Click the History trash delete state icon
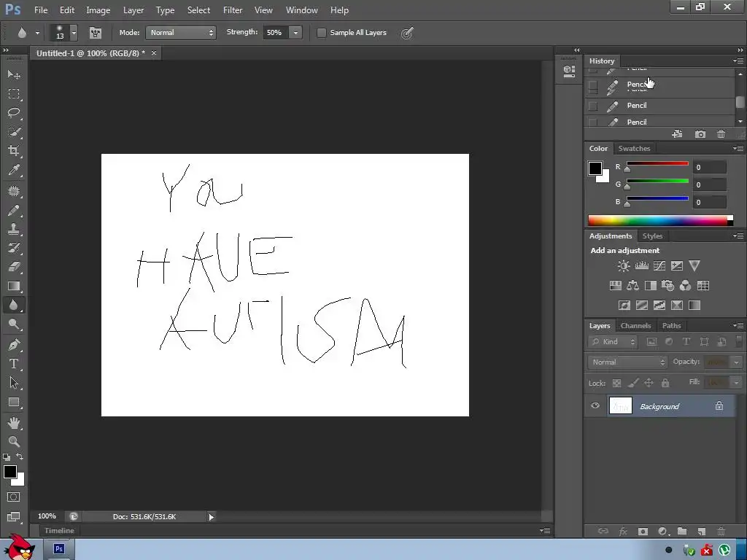Viewport: 747px width, 560px height. coord(721,134)
